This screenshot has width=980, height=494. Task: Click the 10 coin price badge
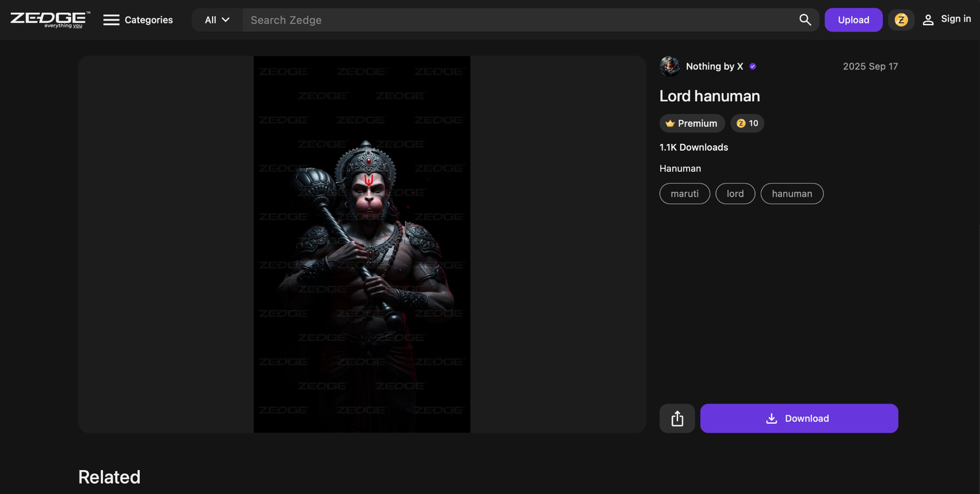pos(747,124)
